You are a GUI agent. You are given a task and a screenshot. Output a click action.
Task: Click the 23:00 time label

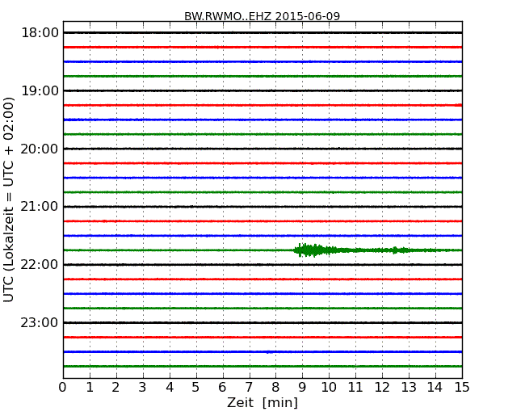point(40,322)
